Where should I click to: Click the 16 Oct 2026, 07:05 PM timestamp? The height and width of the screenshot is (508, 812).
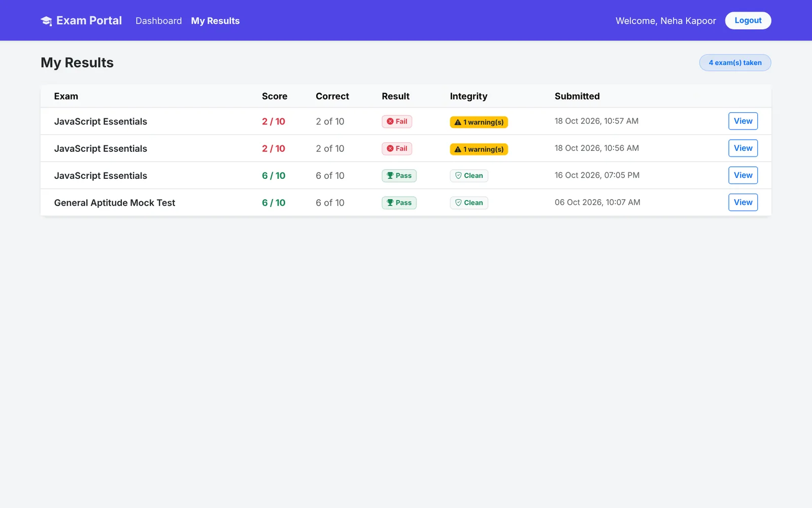pos(597,175)
